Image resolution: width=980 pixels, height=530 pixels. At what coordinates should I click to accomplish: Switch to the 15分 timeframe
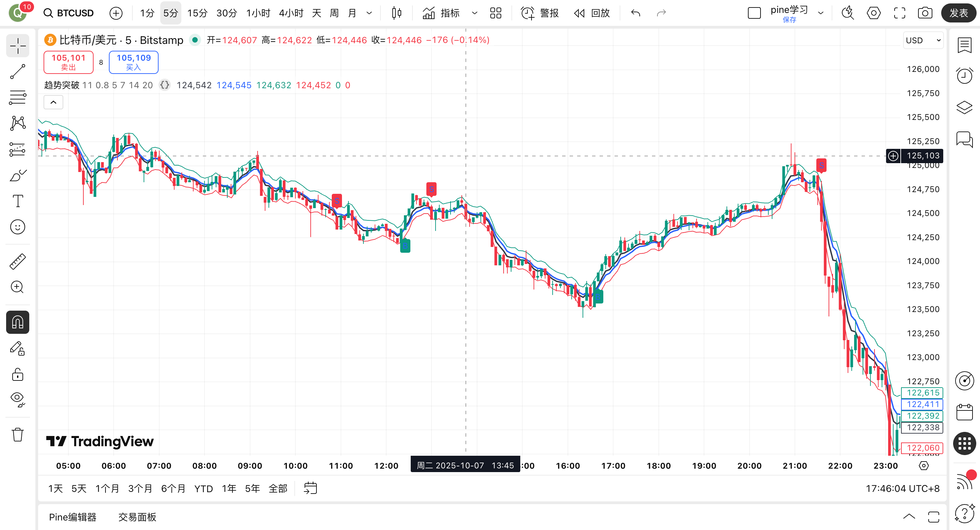tap(197, 13)
